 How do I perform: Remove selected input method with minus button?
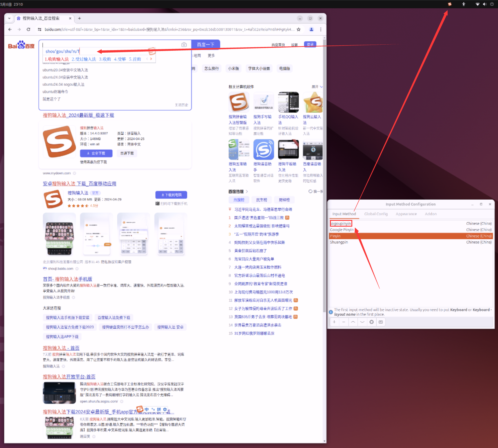pos(344,322)
